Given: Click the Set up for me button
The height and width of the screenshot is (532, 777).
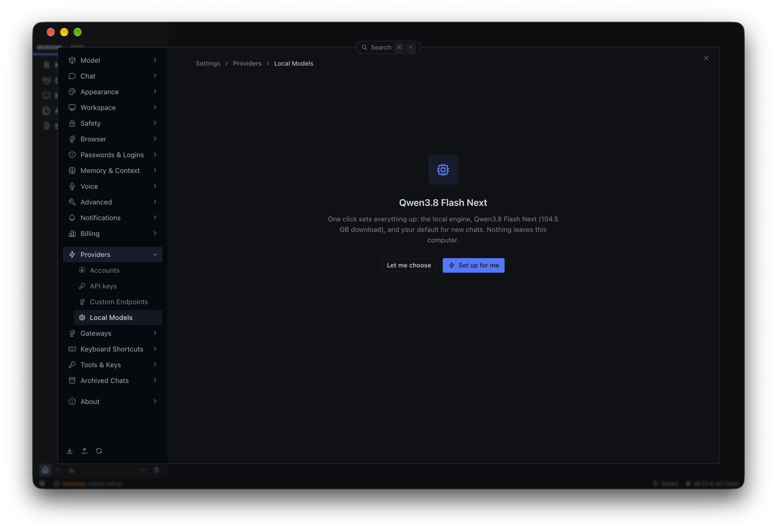Looking at the screenshot, I should pyautogui.click(x=473, y=265).
